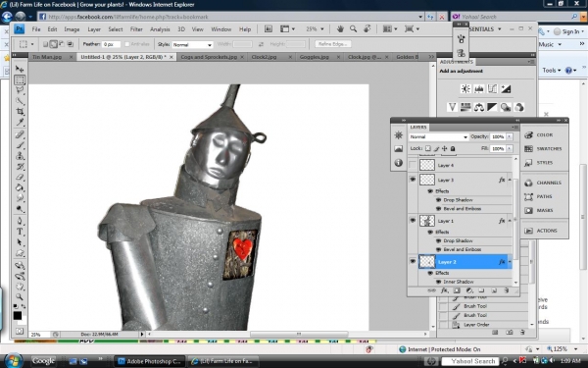
Task: Toggle lock transparent pixels in Layers panel
Action: tap(428, 148)
